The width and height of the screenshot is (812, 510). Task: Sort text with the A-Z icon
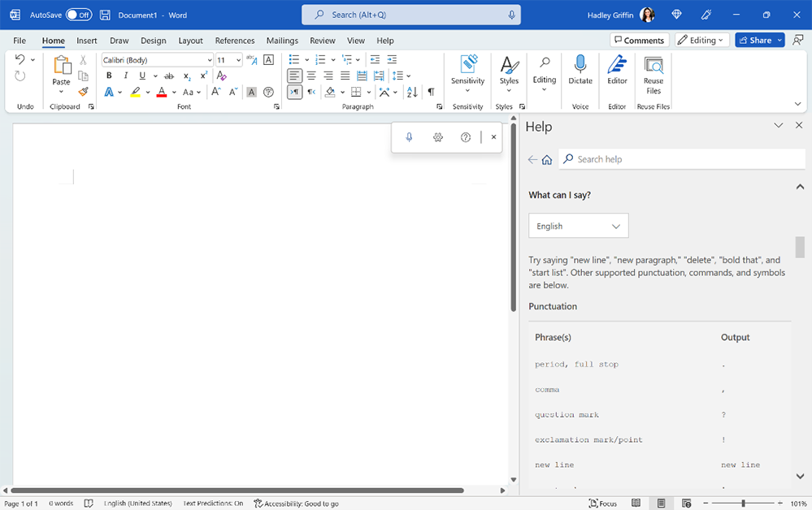coord(412,92)
